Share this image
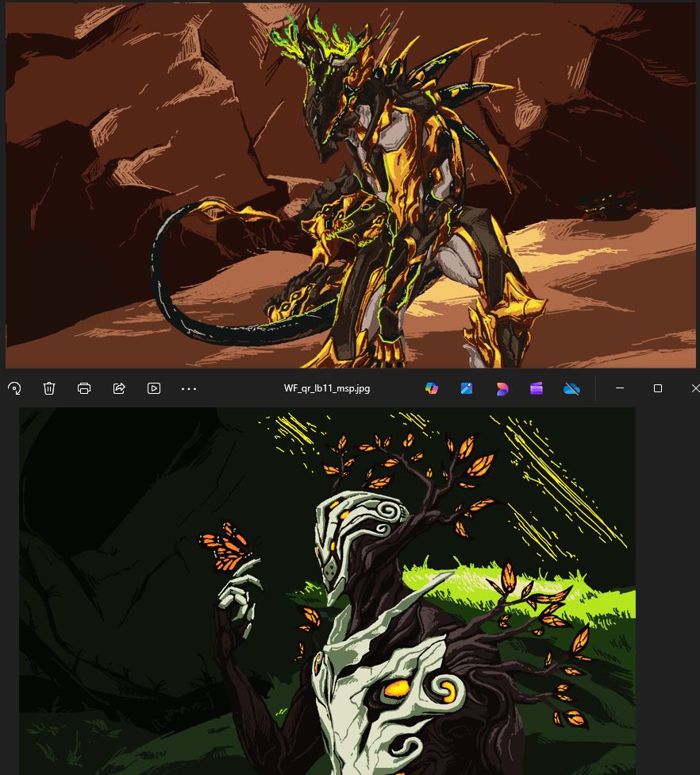The image size is (700, 775). pyautogui.click(x=119, y=388)
